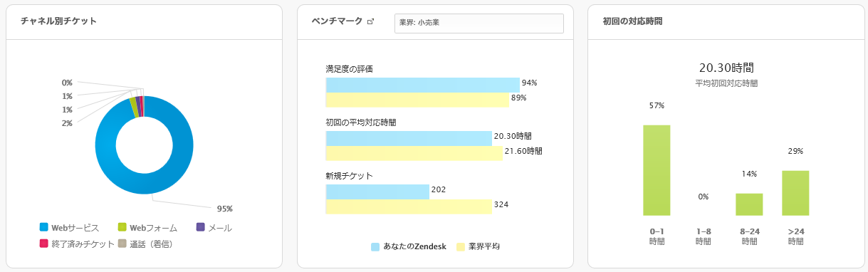Click the blue Webサービス legend swatch
868x272 pixels.
click(x=44, y=227)
